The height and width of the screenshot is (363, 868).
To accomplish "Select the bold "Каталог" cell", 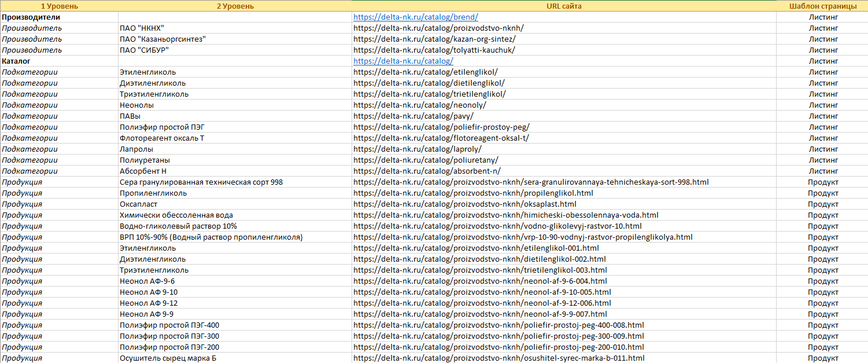I will (x=16, y=61).
